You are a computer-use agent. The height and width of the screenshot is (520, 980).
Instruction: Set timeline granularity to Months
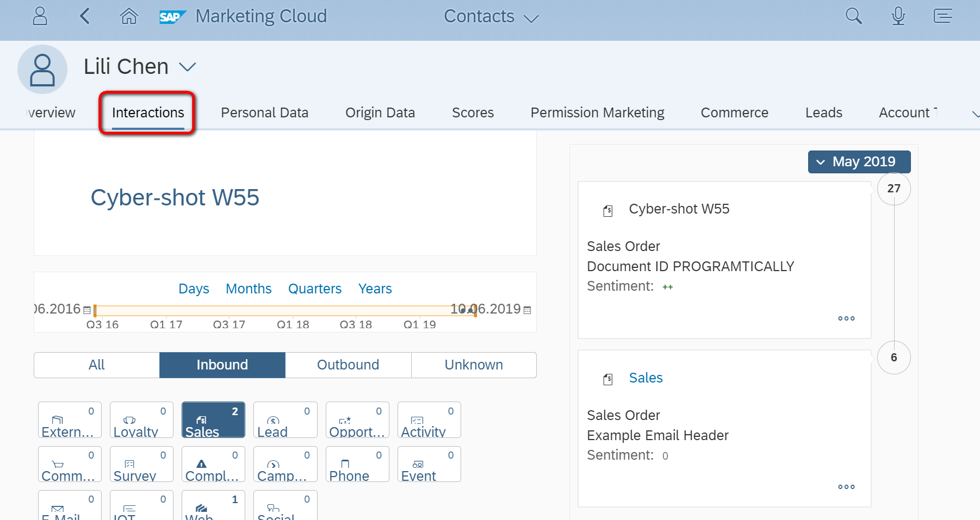pyautogui.click(x=249, y=289)
